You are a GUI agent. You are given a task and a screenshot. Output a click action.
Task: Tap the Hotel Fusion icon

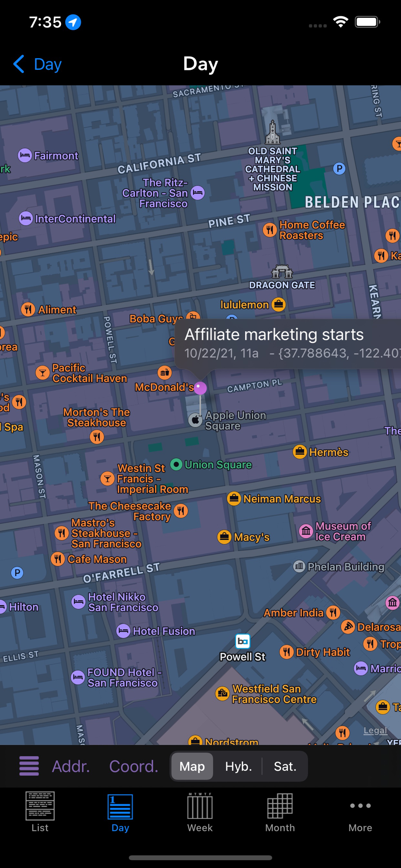coord(124,631)
